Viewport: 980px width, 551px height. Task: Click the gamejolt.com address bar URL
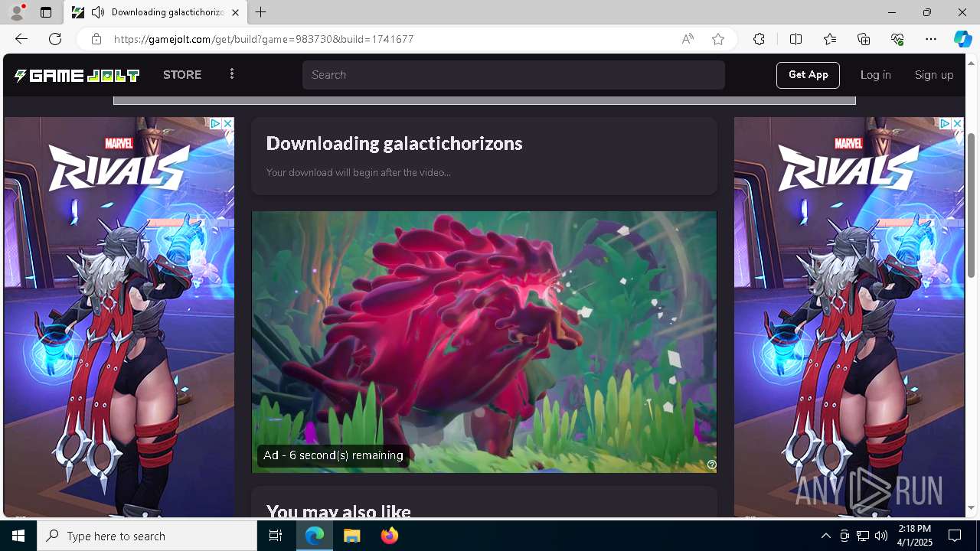click(x=264, y=39)
